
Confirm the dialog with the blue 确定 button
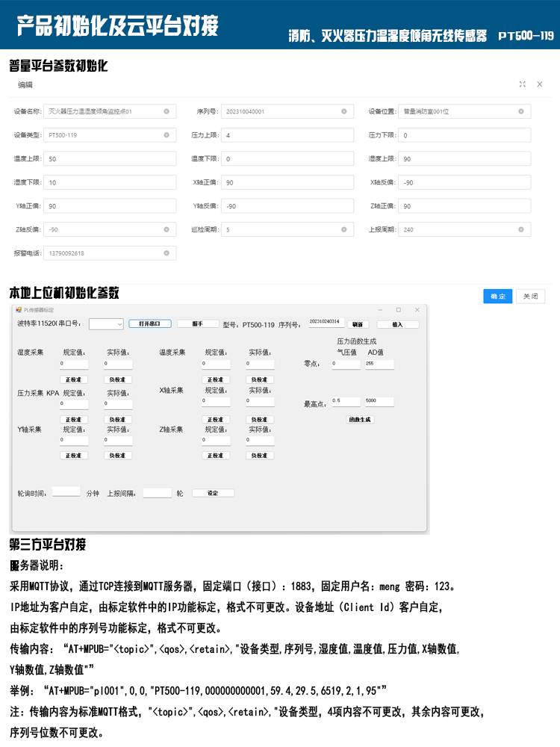[497, 297]
